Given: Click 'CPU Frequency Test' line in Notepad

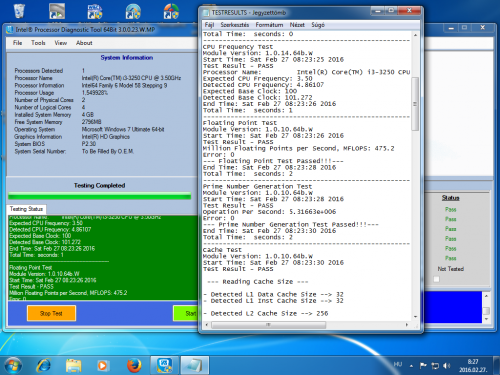Looking at the screenshot, I should point(238,47).
